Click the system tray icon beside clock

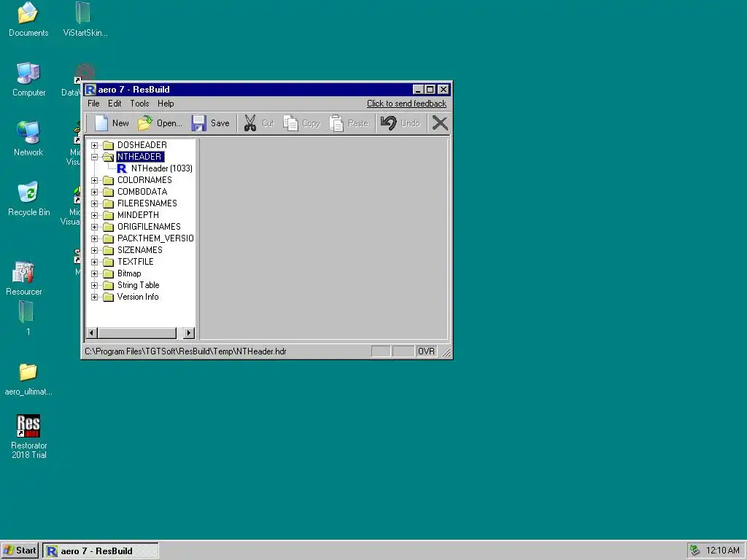click(694, 551)
